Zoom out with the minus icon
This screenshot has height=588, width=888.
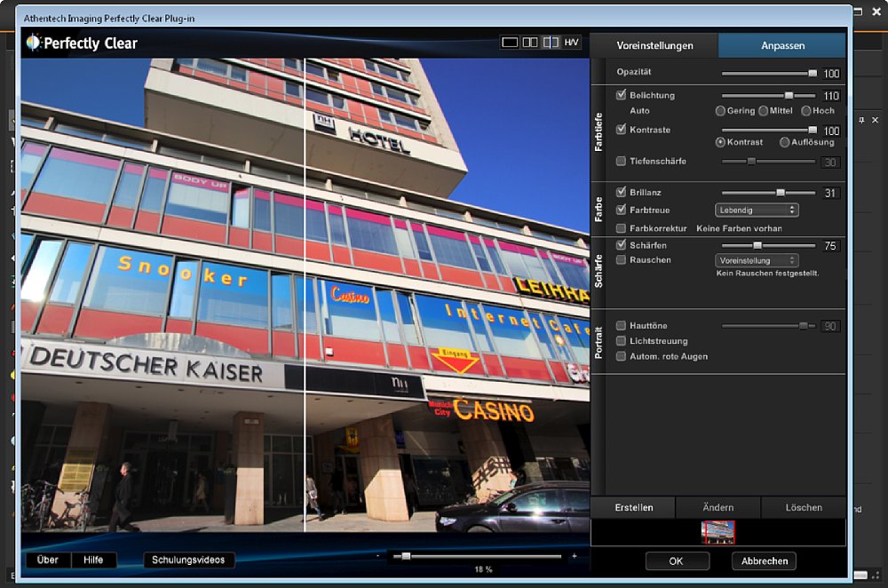point(377,556)
